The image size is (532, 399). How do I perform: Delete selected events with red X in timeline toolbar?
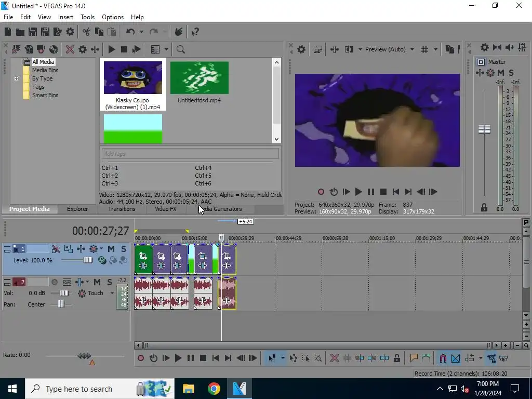[335, 358]
